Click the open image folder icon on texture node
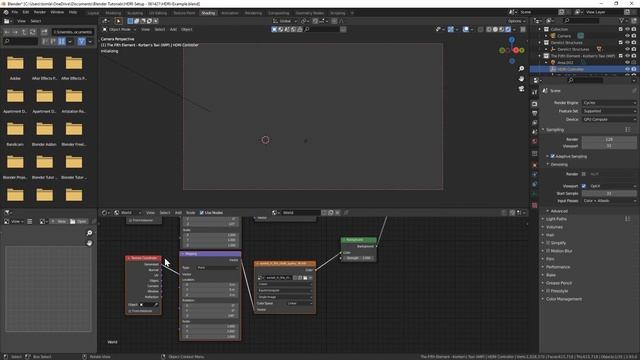Viewport: 640px width, 360px height. 305,278
